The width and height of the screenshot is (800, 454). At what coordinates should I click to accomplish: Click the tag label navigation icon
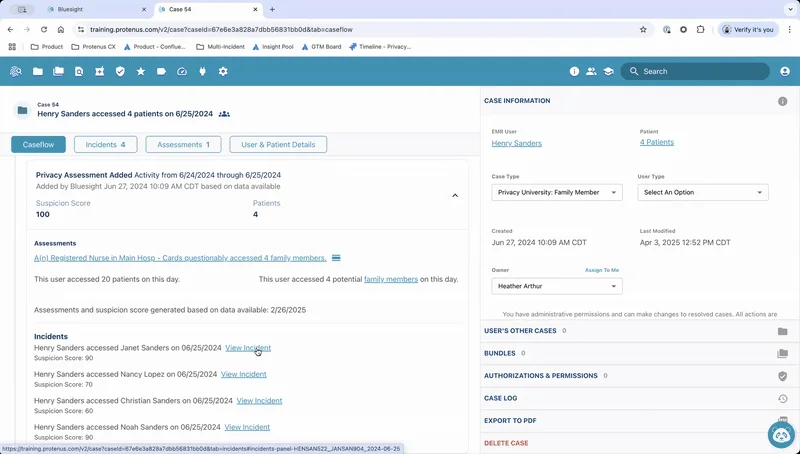161,72
